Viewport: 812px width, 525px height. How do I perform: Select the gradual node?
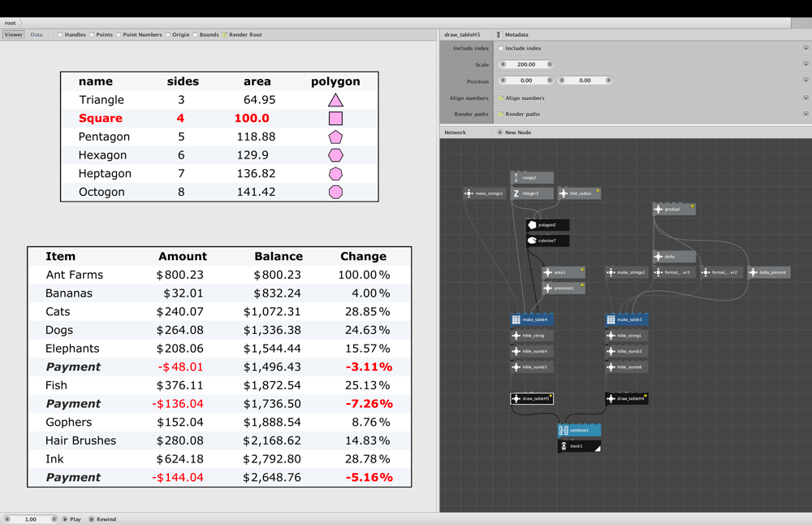[674, 210]
